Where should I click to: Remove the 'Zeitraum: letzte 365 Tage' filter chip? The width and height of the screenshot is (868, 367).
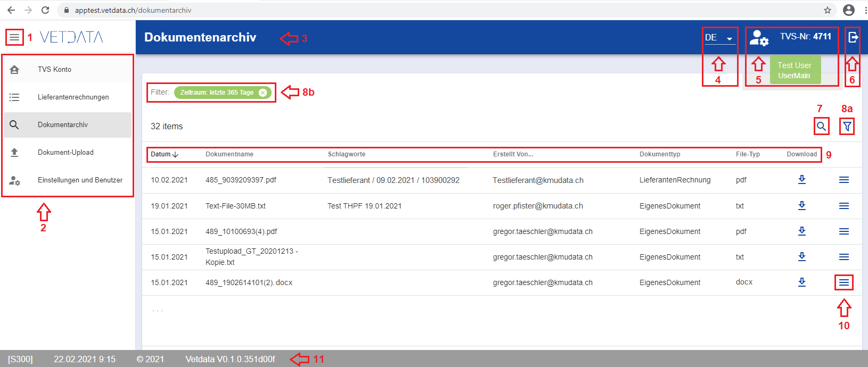(263, 93)
